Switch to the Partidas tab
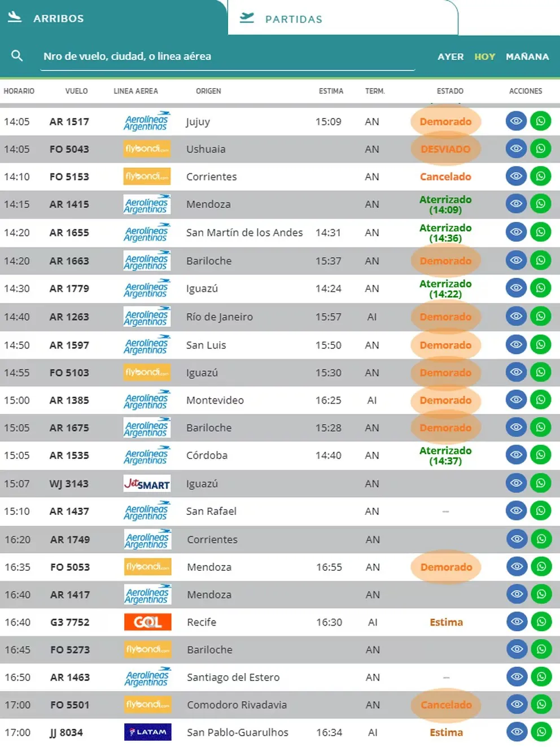Screen dimensions: 560x747 coord(294,19)
